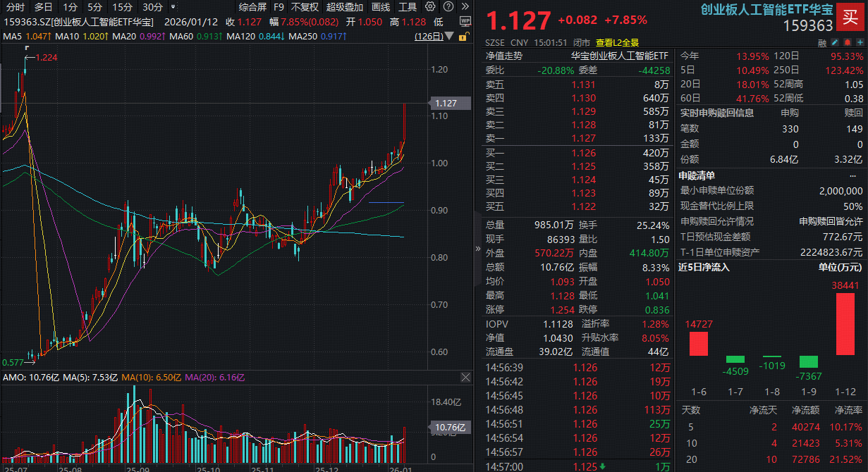Set a price alert with bell icon
Viewport: 868px width, 472px height.
click(846, 43)
